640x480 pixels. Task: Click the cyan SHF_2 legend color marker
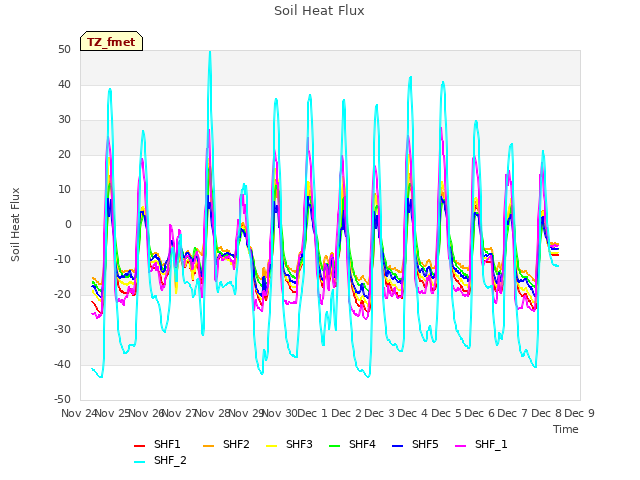pos(140,462)
